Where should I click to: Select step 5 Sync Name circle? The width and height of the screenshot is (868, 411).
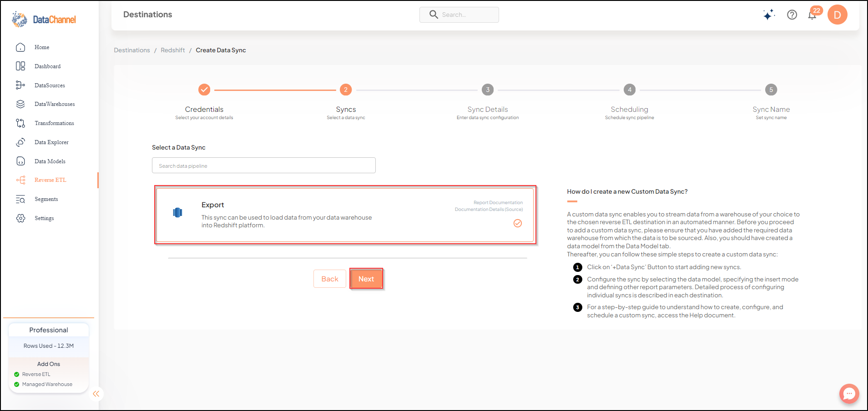coord(771,90)
